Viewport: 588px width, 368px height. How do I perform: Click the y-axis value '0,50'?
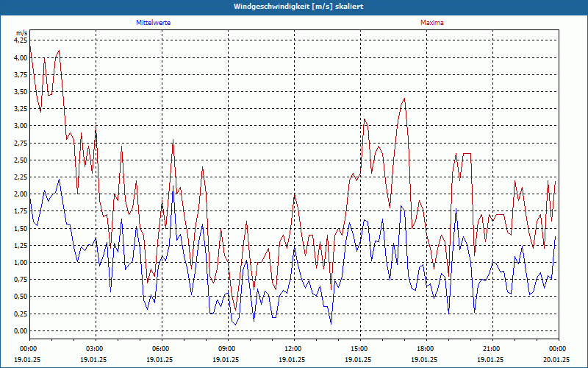click(x=21, y=297)
